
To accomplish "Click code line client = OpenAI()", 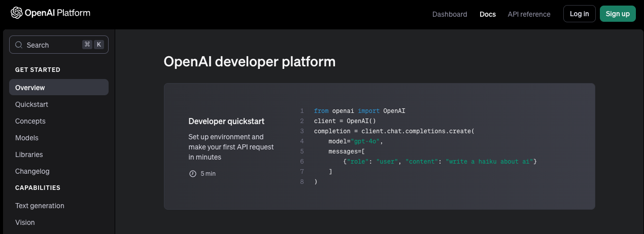I will (345, 121).
